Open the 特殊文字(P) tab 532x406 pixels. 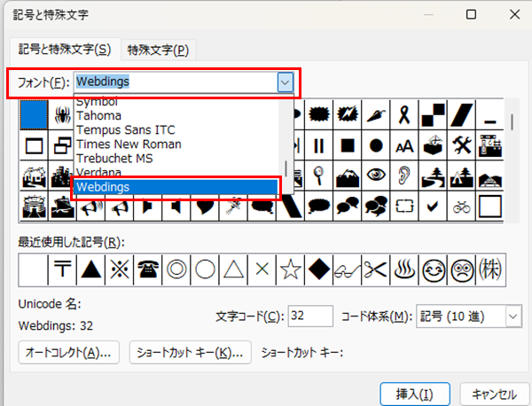click(158, 51)
